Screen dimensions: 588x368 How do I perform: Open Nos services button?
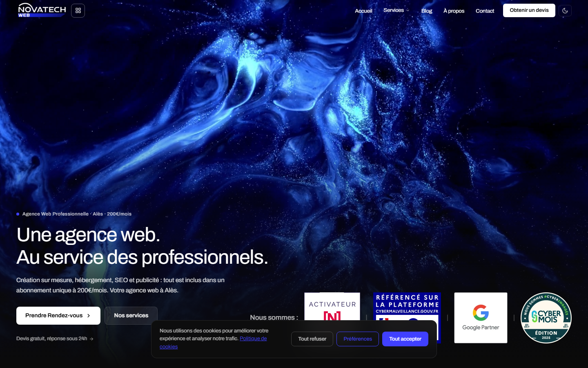click(x=131, y=316)
